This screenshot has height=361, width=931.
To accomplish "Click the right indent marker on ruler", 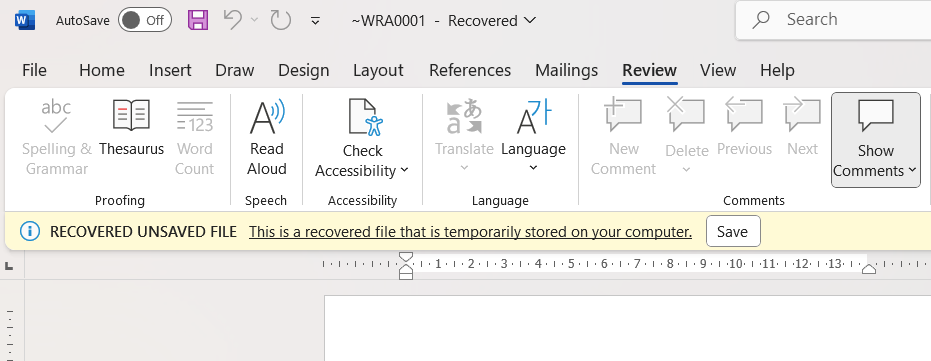I will pos(868,269).
